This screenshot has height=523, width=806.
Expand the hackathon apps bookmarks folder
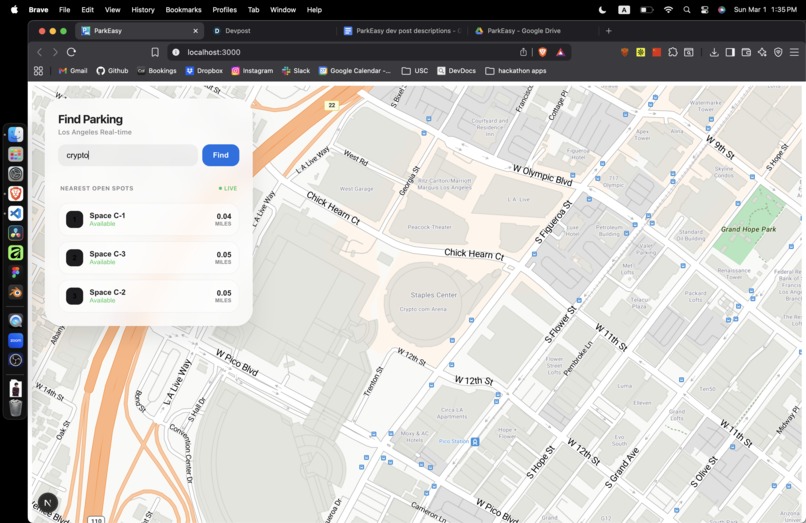pos(516,71)
